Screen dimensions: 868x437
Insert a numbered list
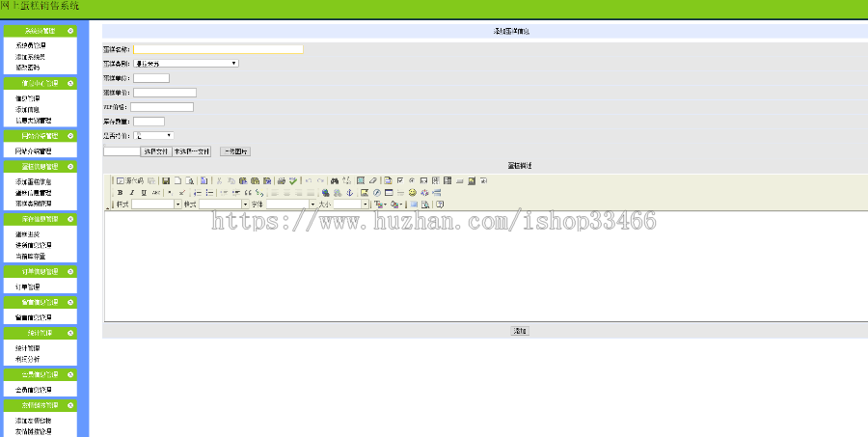tap(198, 193)
